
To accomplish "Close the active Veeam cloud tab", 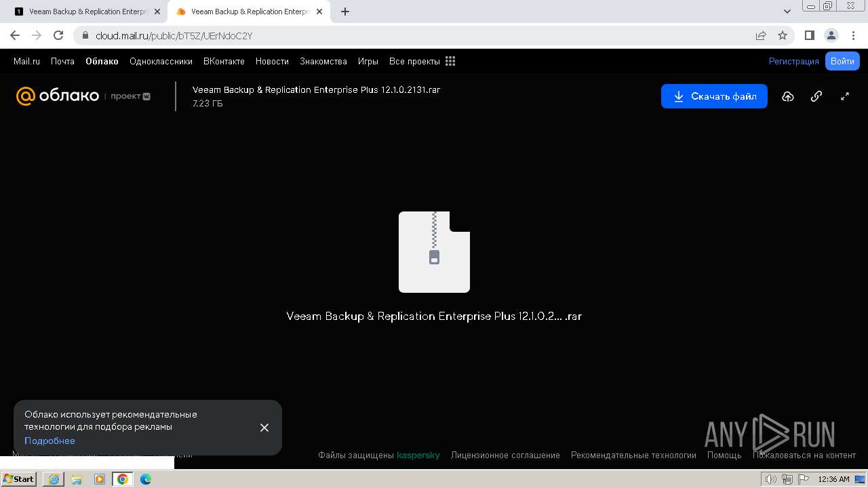I will point(319,12).
